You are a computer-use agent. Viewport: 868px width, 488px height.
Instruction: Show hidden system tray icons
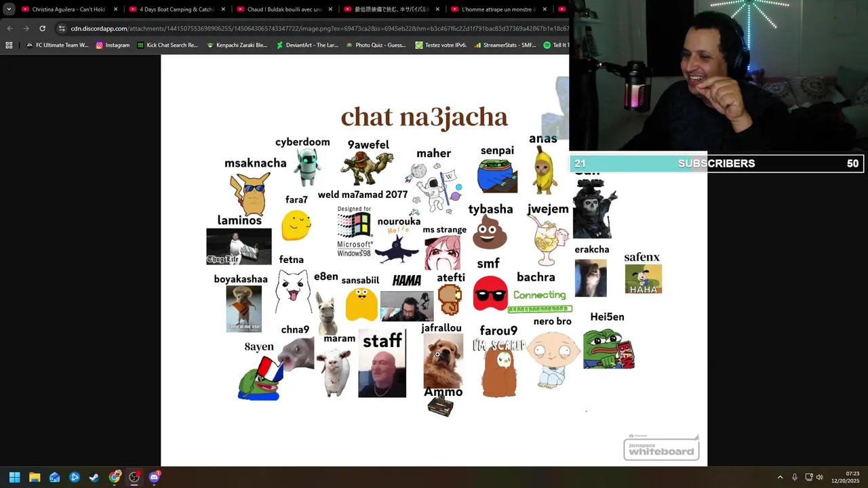780,477
